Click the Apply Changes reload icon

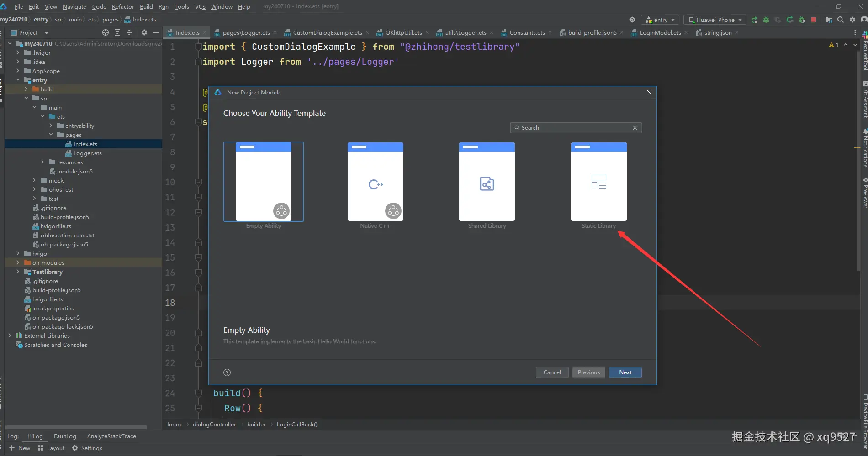point(790,20)
